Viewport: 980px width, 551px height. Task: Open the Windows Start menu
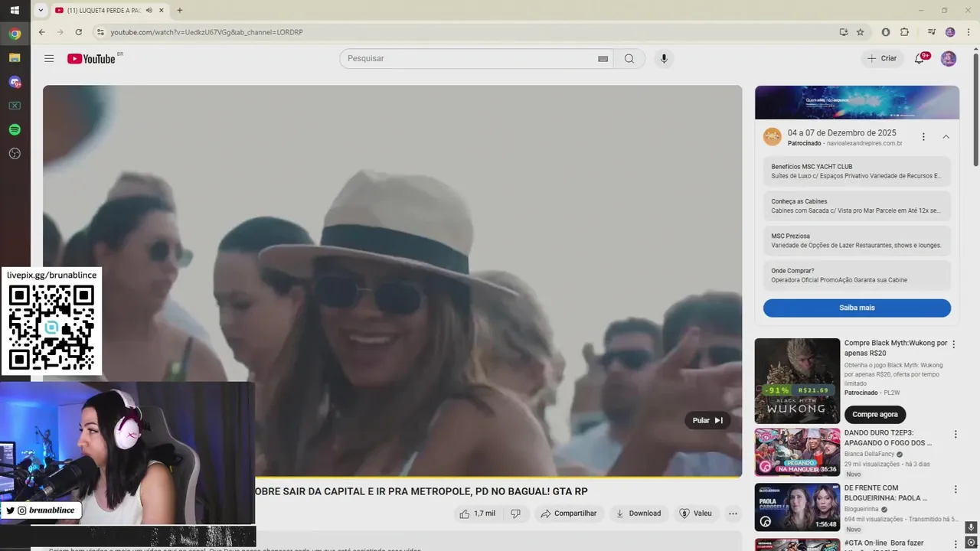pos(15,11)
